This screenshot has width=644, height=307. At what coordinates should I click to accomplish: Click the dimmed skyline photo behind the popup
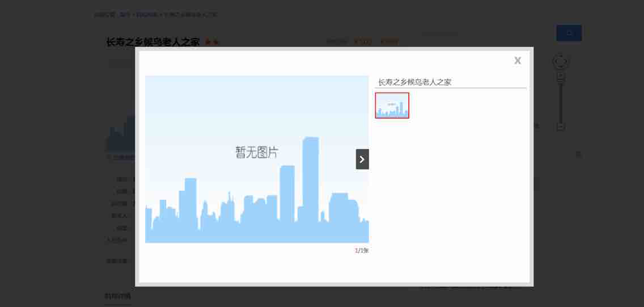click(120, 135)
